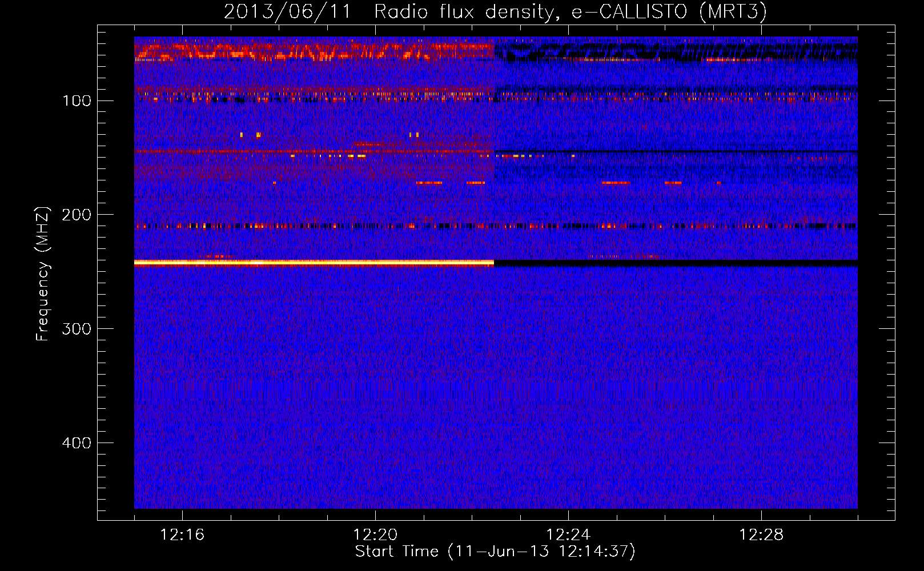Click the '12:16' time tick label

(x=182, y=535)
